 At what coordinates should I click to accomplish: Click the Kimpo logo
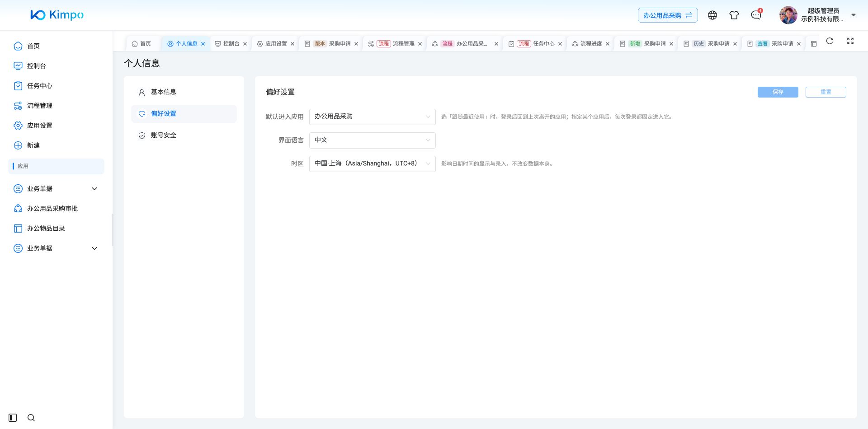pos(57,15)
